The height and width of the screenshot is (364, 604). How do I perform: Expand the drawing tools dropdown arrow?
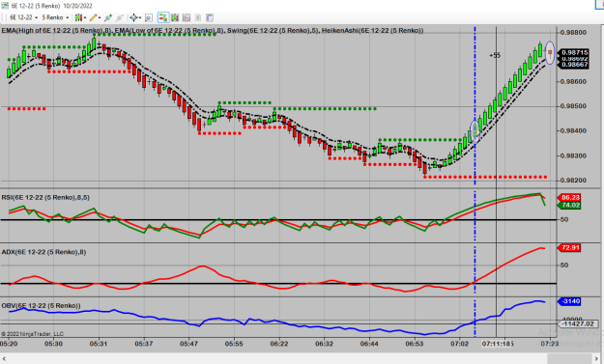[x=100, y=17]
